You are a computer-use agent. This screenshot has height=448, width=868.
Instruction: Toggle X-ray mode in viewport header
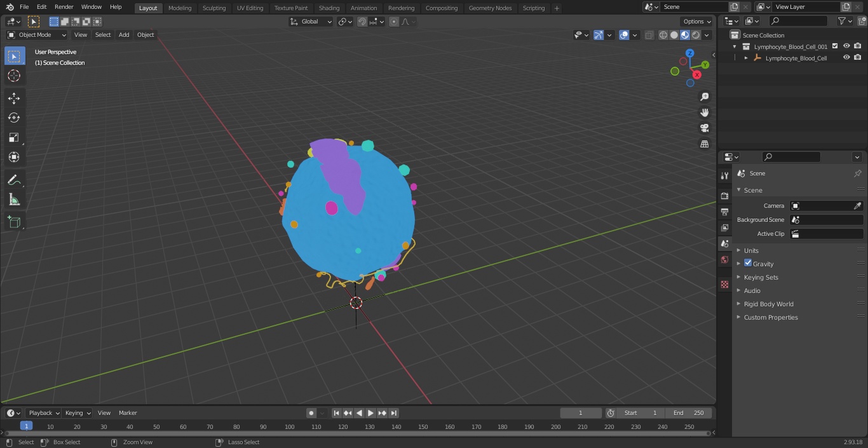pos(649,35)
